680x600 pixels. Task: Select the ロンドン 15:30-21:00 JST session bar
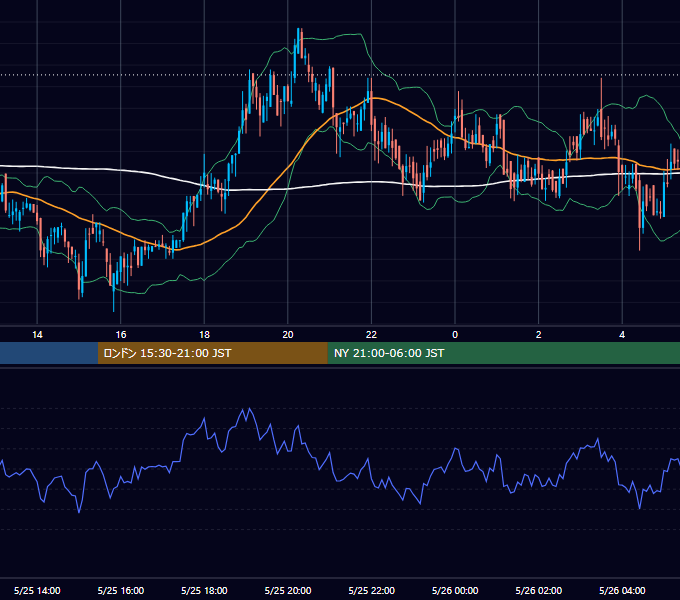coord(212,353)
